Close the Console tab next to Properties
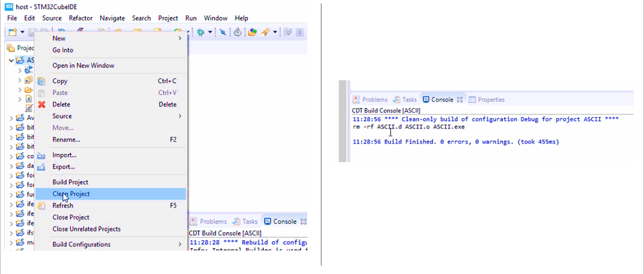644x274 pixels. [x=460, y=99]
